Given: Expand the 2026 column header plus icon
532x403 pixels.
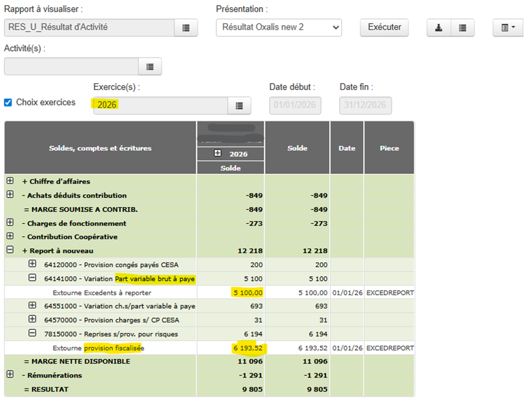Looking at the screenshot, I should (x=218, y=154).
